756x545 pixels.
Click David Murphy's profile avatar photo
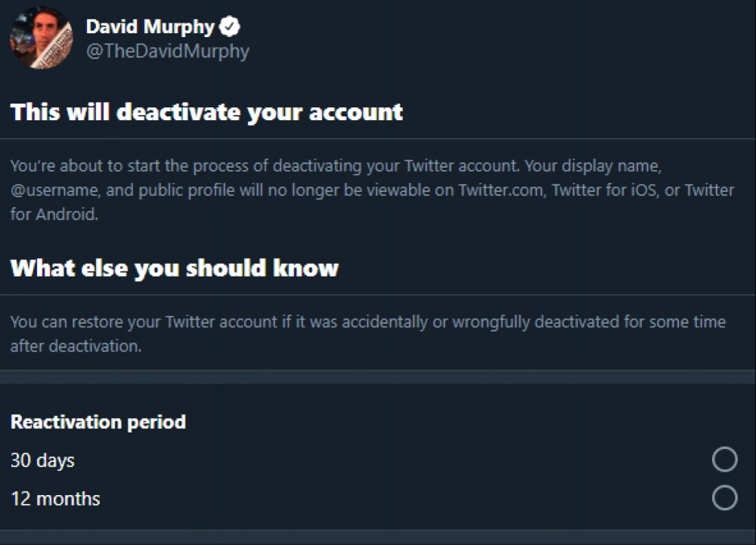pos(42,38)
